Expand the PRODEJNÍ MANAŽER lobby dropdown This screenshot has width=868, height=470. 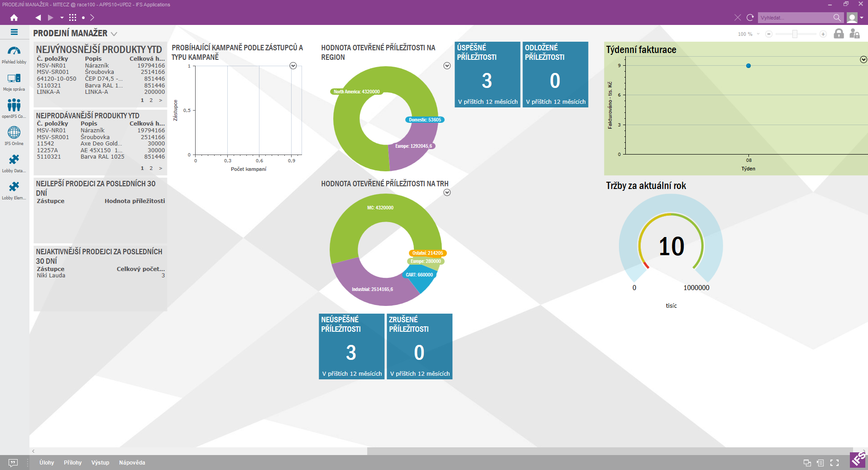114,34
